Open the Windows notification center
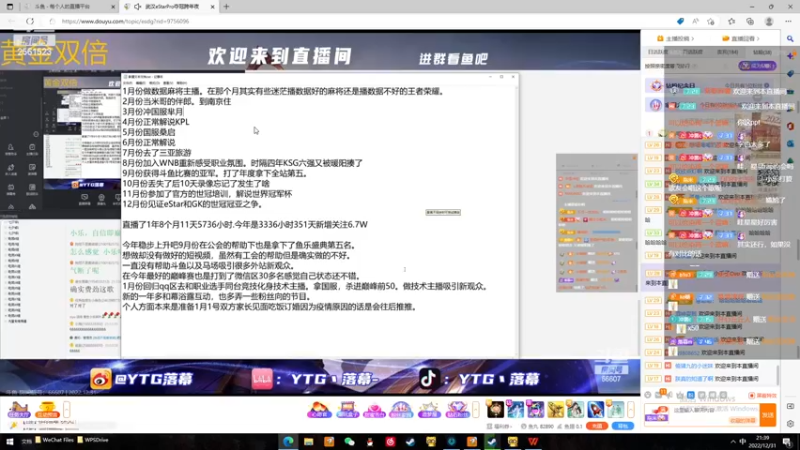Image resolution: width=800 pixels, height=450 pixels. [x=787, y=442]
